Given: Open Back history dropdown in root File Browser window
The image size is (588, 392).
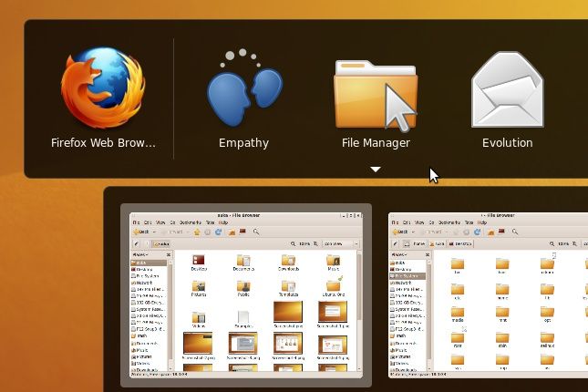Looking at the screenshot, I should pos(413,232).
